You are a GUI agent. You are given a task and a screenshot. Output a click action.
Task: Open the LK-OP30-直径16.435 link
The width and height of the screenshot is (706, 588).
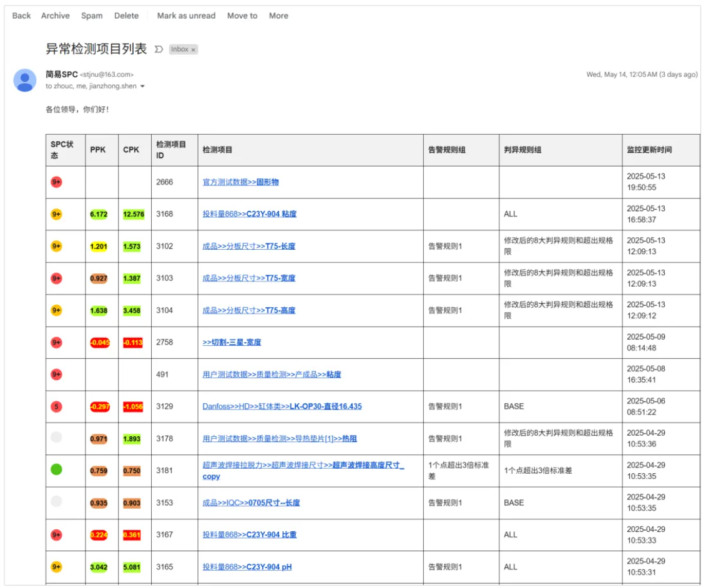pyautogui.click(x=282, y=406)
